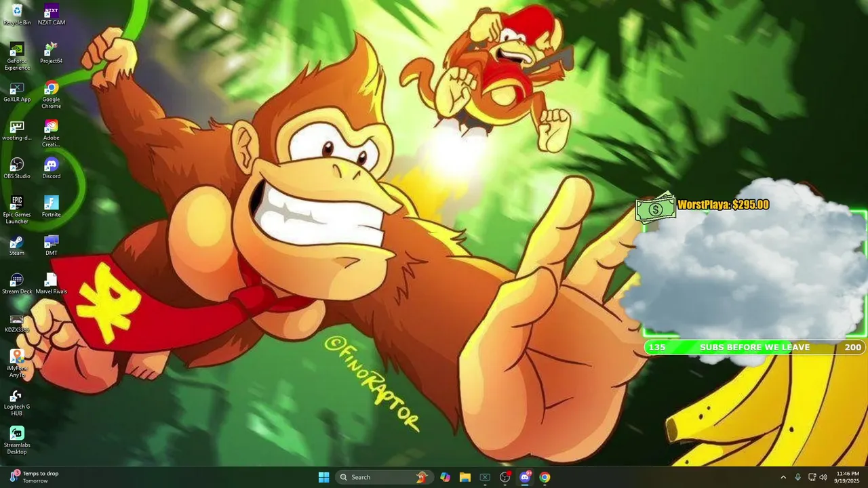The image size is (868, 488).
Task: Launch NZXT CAM from the desktop
Action: point(52,15)
